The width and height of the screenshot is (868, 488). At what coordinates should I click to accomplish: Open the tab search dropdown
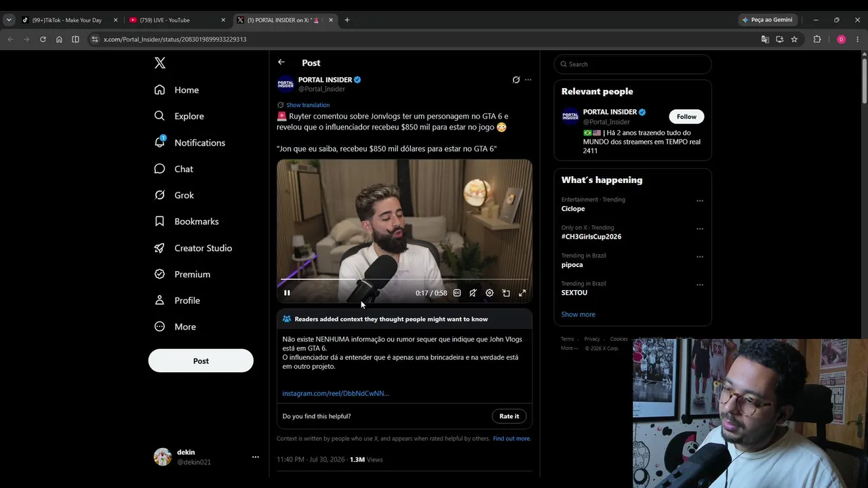pyautogui.click(x=9, y=20)
